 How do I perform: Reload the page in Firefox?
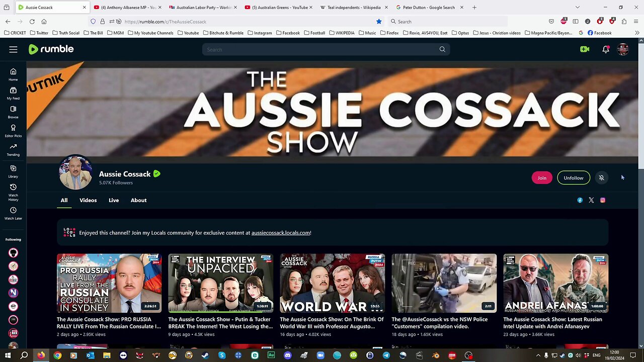[x=32, y=22]
